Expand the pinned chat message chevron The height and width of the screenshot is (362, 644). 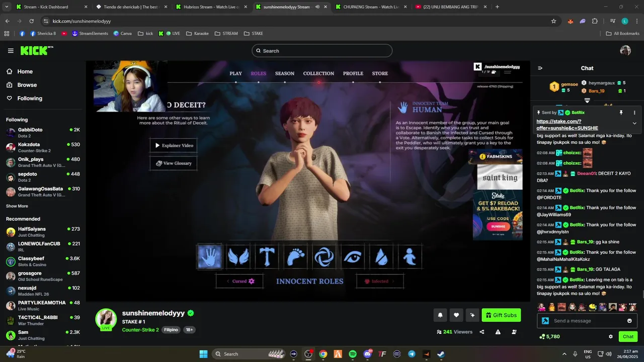click(634, 123)
